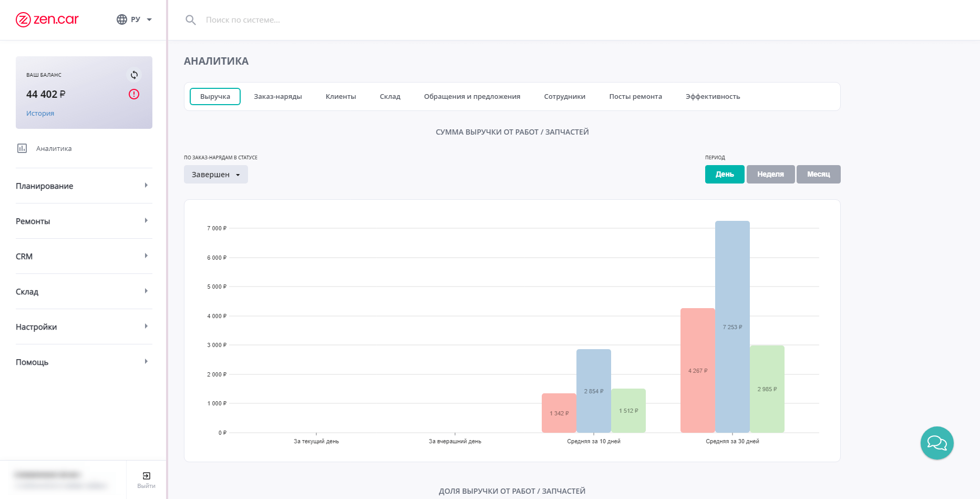Click the red balance warning icon

tap(134, 94)
